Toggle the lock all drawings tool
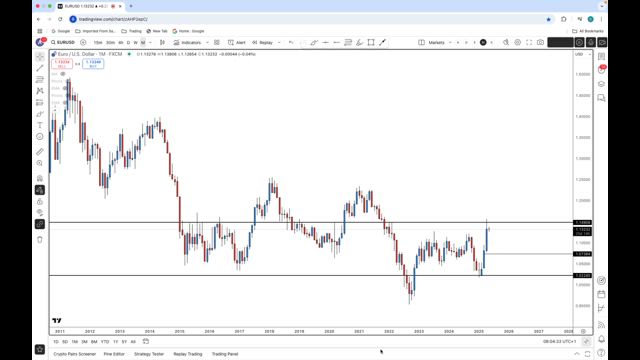Image resolution: width=640 pixels, height=360 pixels. click(x=40, y=202)
